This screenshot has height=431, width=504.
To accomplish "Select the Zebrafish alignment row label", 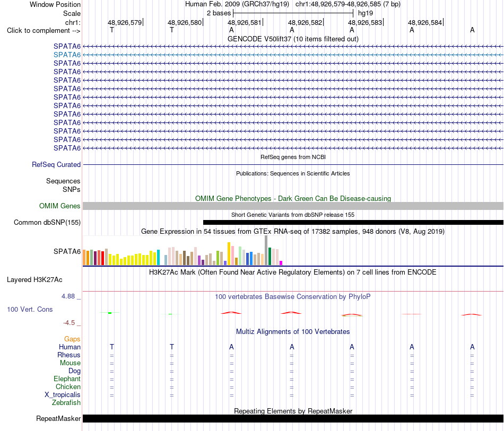I will point(66,402).
